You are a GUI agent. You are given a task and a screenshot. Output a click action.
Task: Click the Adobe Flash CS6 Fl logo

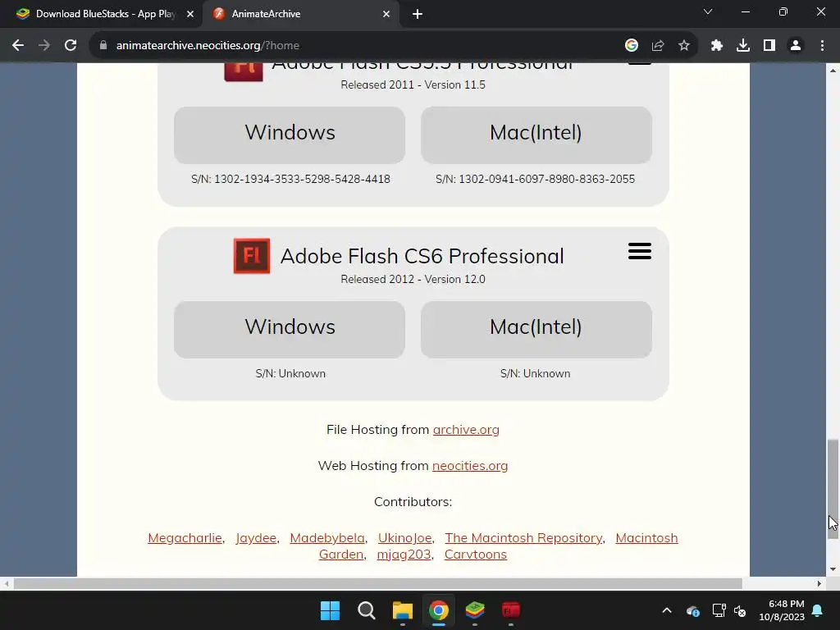(252, 256)
